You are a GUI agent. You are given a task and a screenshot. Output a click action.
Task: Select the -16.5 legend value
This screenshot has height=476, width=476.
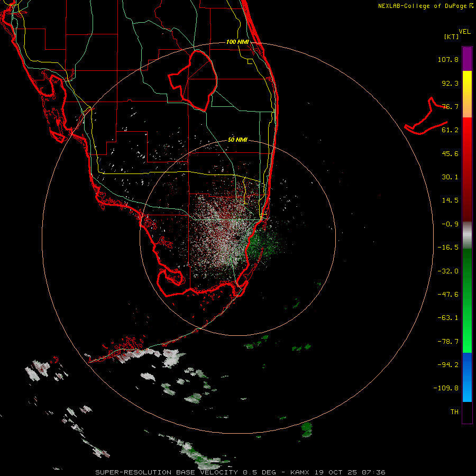[x=448, y=248]
